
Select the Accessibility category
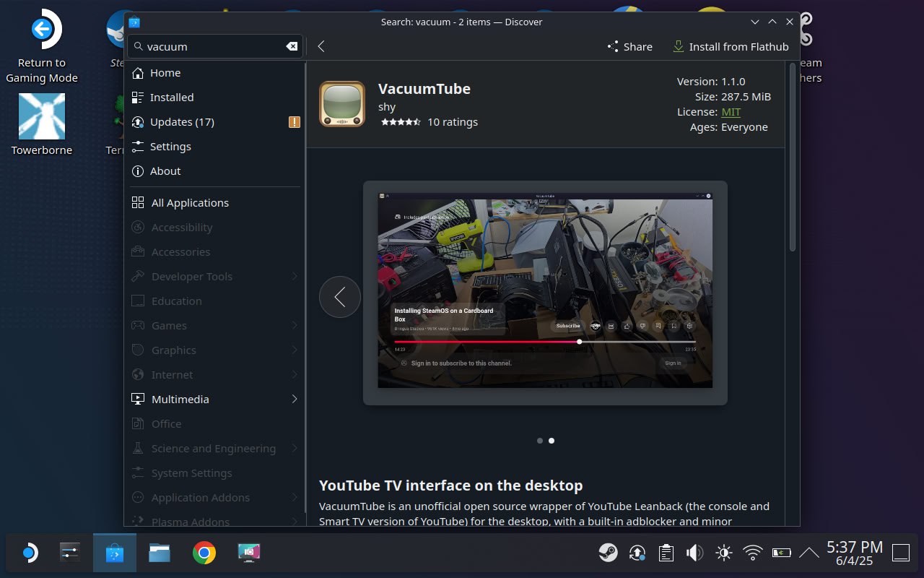tap(215, 228)
